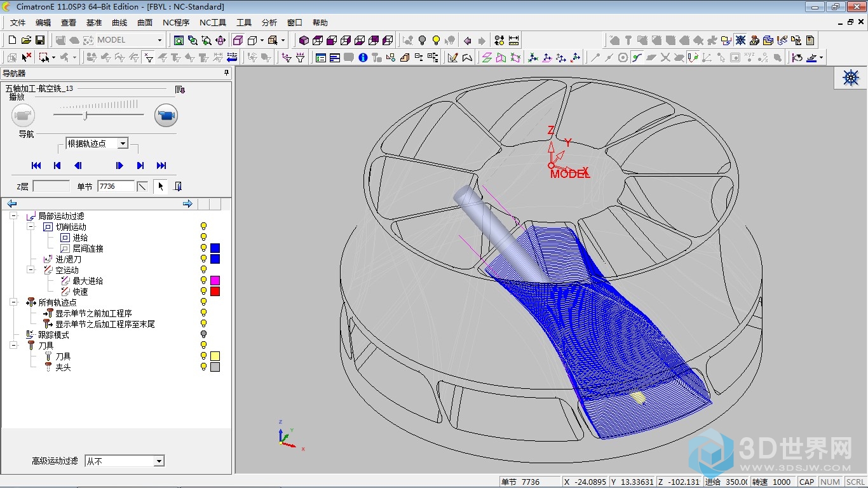Click the UCS axis icon with green arrow

pyautogui.click(x=533, y=58)
